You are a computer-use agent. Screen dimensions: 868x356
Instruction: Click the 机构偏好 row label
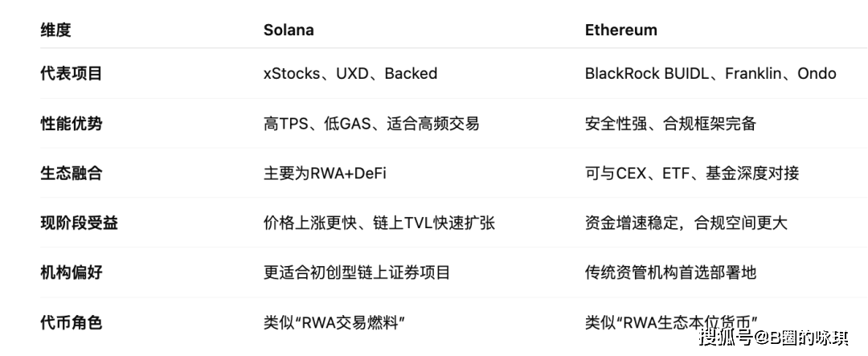(x=72, y=272)
